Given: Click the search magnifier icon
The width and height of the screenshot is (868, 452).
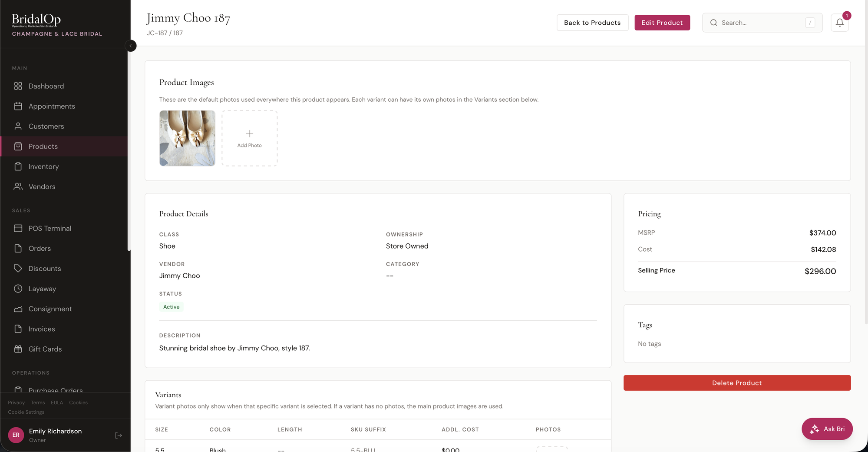Looking at the screenshot, I should click(713, 23).
